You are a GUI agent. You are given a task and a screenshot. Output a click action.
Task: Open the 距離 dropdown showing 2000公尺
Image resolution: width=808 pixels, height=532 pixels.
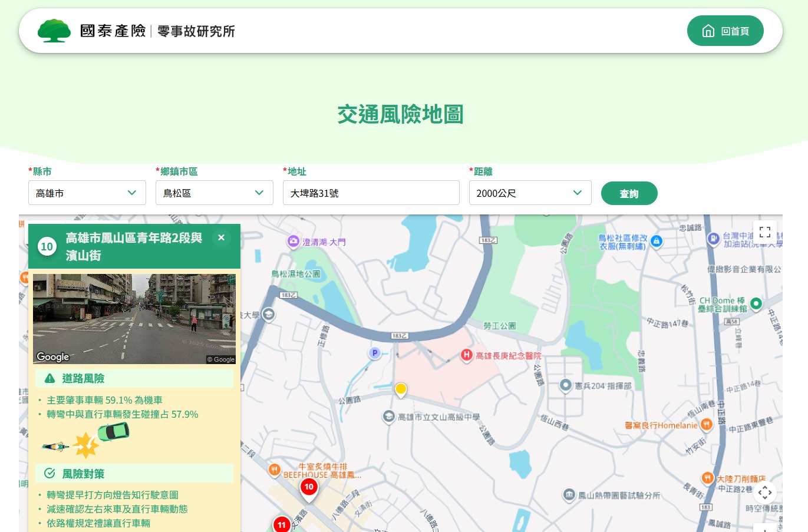[x=529, y=193]
